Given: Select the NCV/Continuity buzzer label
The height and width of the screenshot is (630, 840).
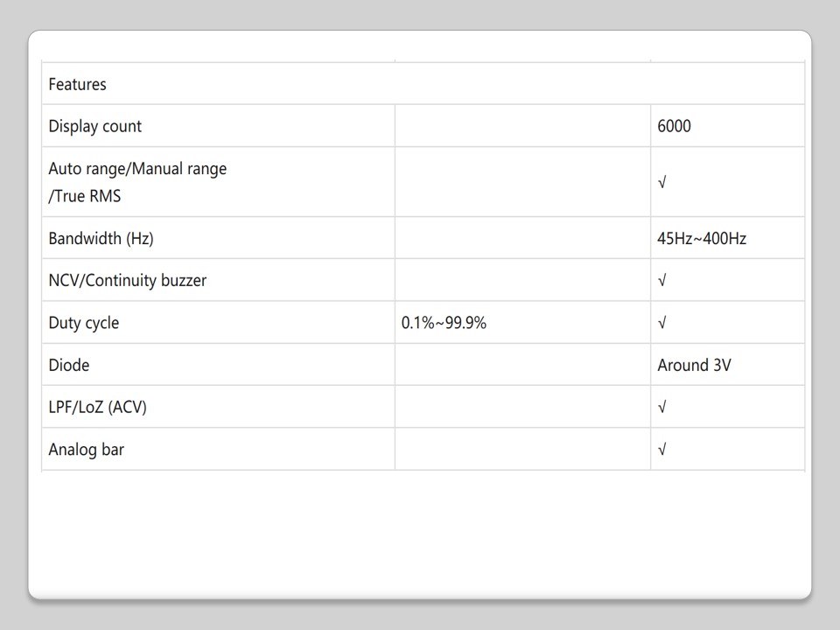Looking at the screenshot, I should [128, 280].
